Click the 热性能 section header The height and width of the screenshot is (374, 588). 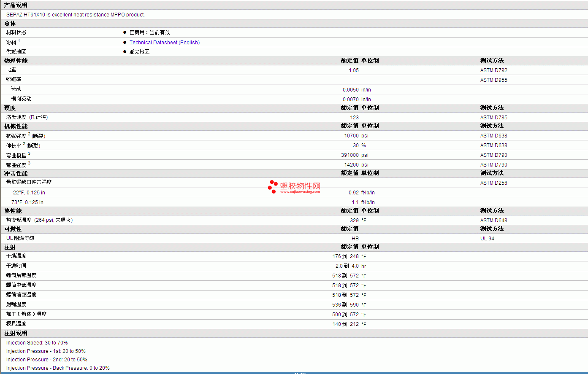pos(13,211)
